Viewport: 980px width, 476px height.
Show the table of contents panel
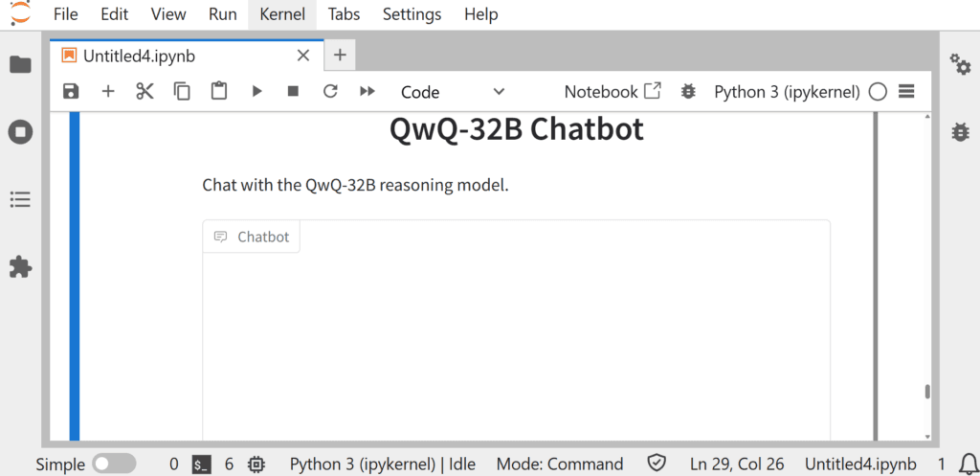pos(20,199)
